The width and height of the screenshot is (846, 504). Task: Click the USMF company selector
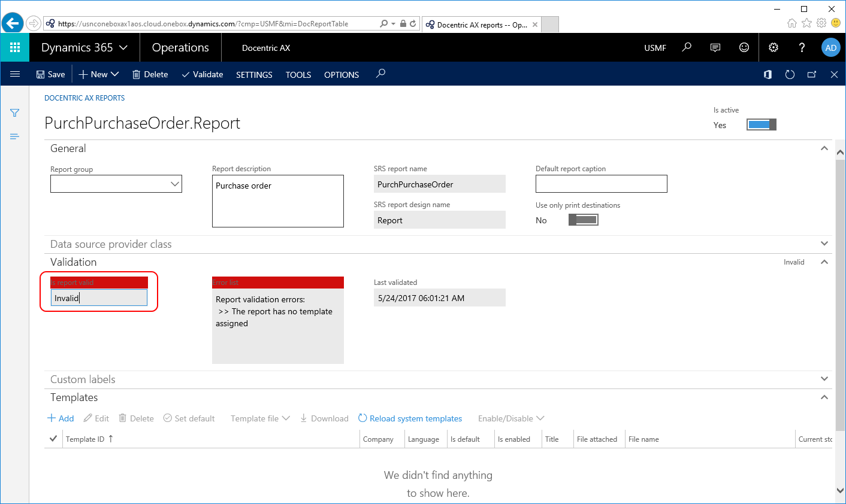(655, 48)
